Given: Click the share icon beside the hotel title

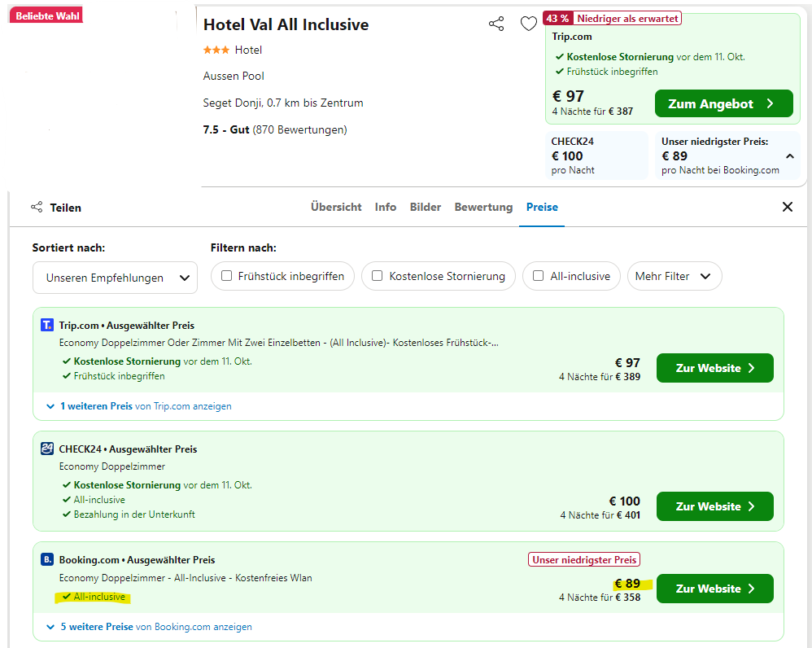Looking at the screenshot, I should 496,24.
